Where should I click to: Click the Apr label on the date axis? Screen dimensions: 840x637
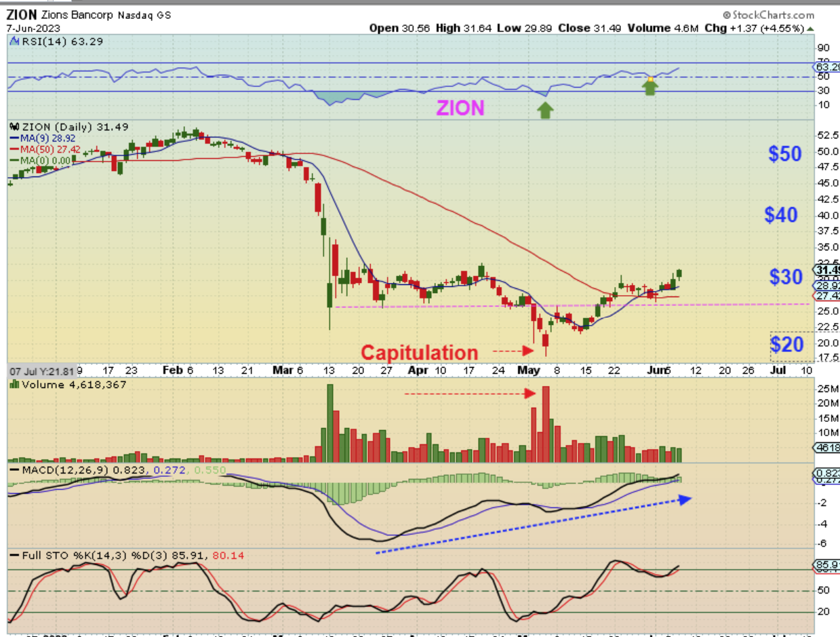(x=418, y=371)
